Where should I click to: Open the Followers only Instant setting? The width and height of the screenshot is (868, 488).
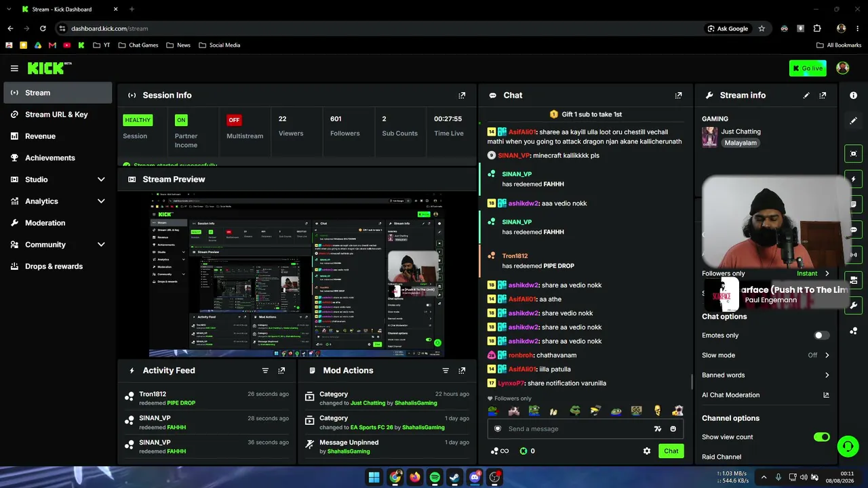click(x=812, y=274)
